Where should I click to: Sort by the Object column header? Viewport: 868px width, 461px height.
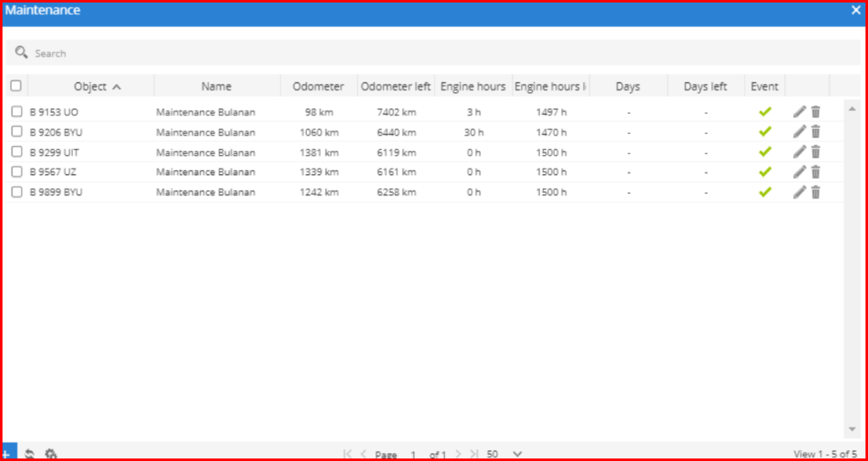click(x=90, y=86)
